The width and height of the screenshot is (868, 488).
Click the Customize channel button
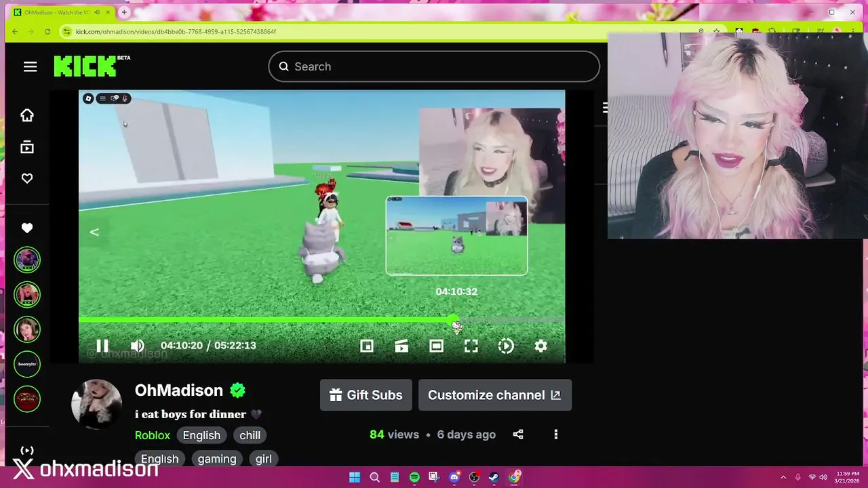495,395
